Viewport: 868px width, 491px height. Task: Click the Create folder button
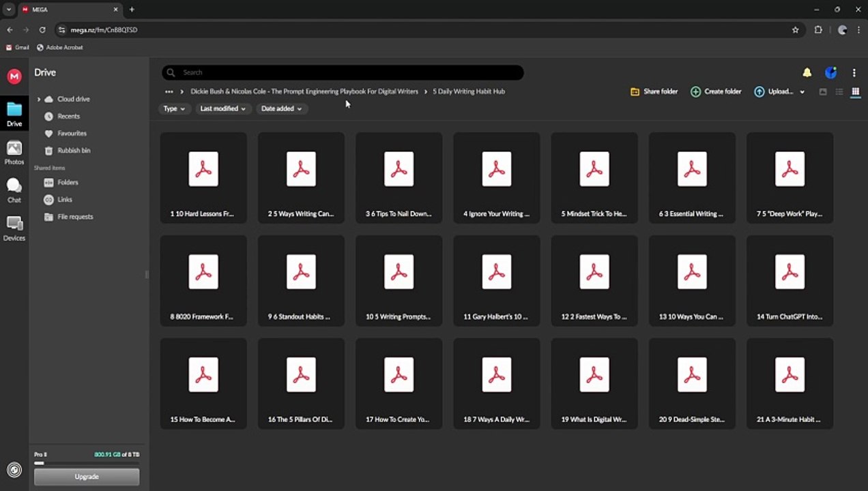[716, 91]
